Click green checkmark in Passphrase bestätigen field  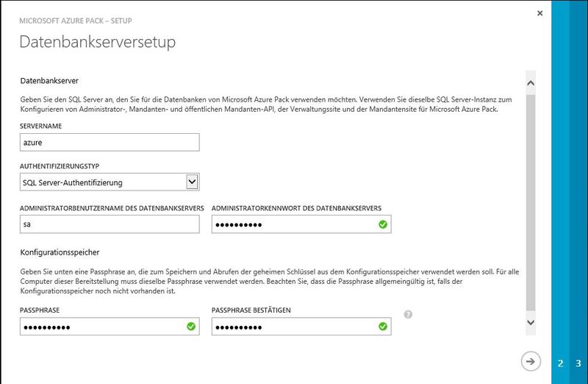[x=383, y=326]
